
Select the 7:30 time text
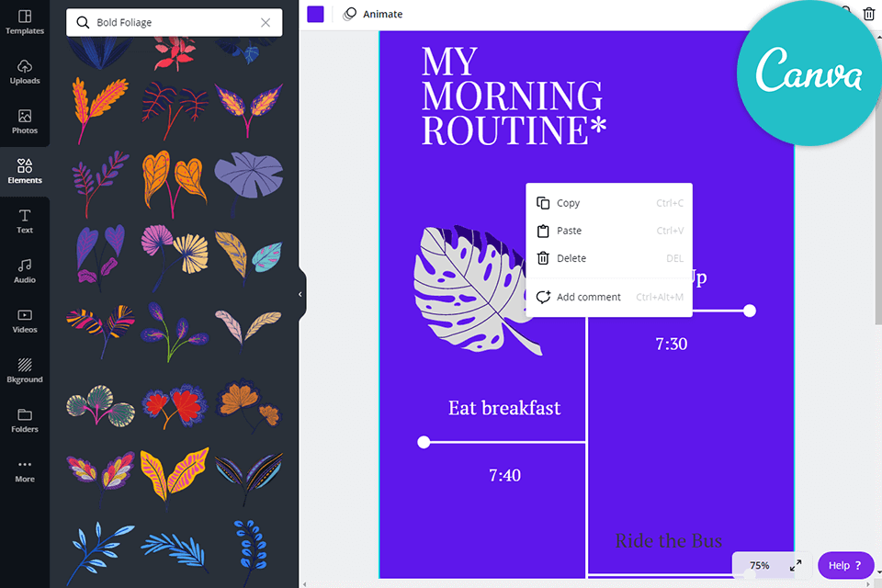pyautogui.click(x=671, y=344)
